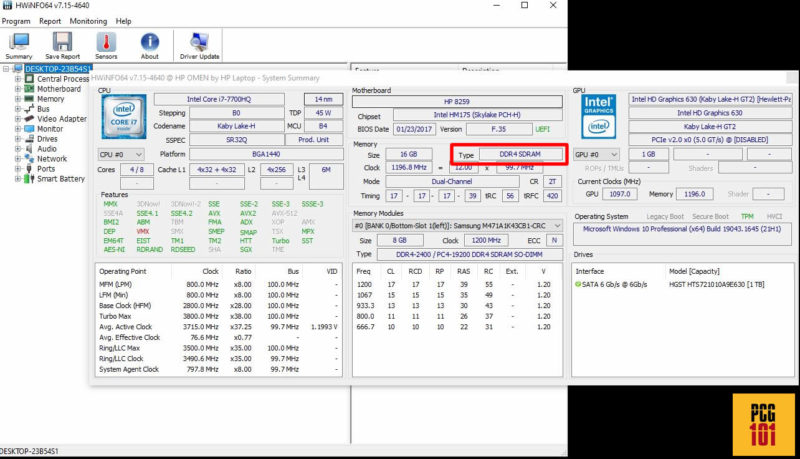
Task: Expand the Central Processor node
Action: coord(18,79)
